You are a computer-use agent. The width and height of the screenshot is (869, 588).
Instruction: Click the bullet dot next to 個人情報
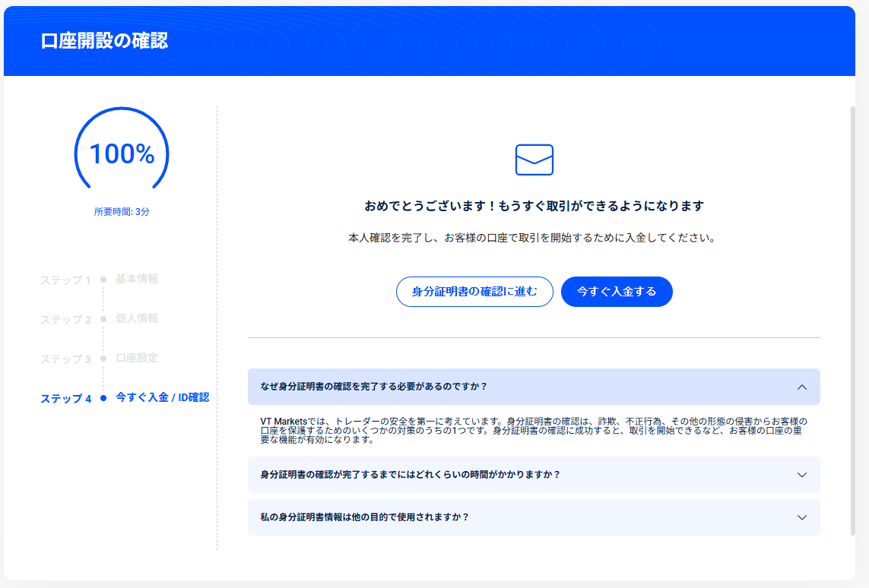point(103,319)
